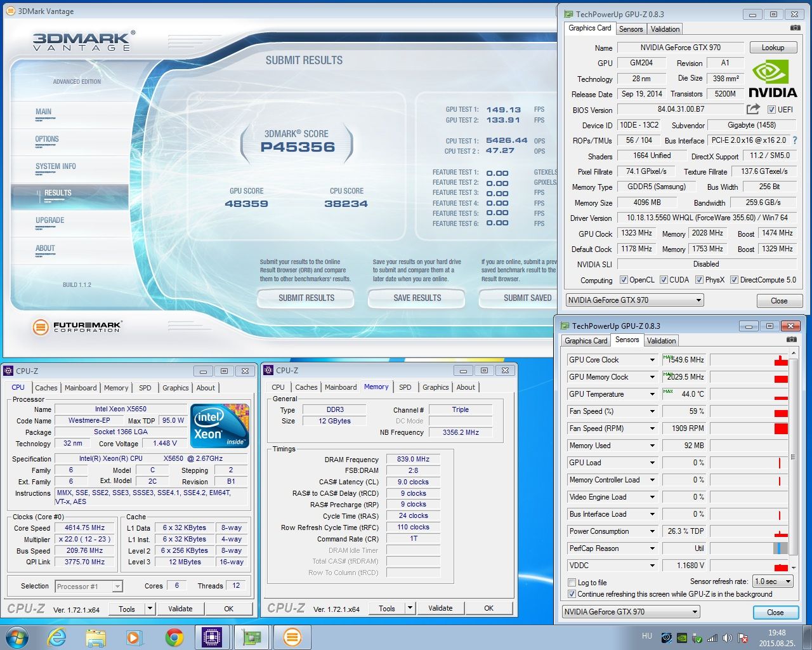Open SPD tab in right CPU-Z Memory window
Viewport: 812px width, 650px height.
(x=405, y=387)
